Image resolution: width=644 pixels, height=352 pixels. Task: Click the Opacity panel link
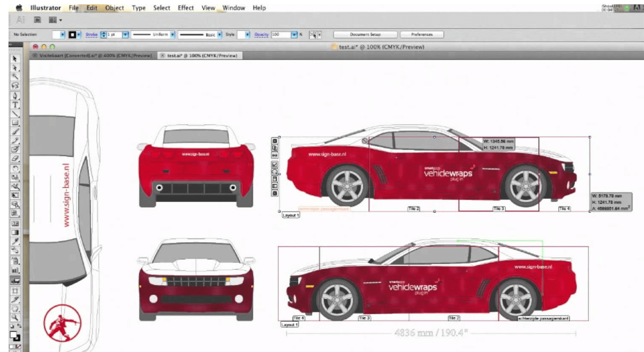pos(261,35)
